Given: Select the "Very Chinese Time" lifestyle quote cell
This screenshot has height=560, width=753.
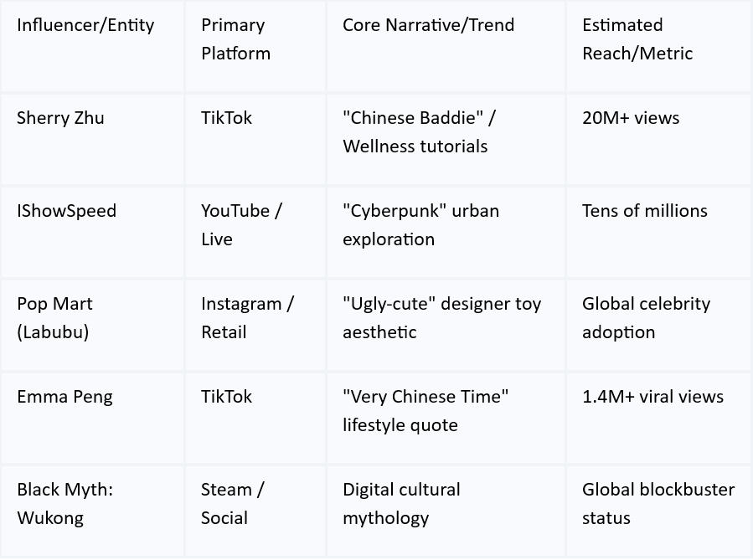Looking at the screenshot, I should 425,411.
